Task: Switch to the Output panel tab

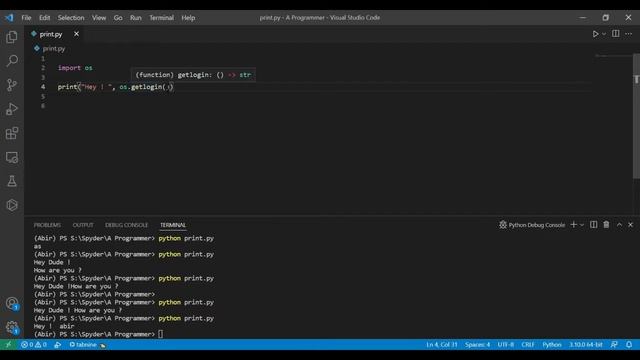Action: click(83, 225)
